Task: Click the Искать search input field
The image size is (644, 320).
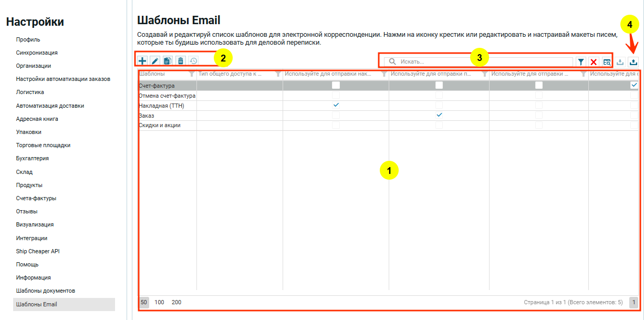Action: [483, 62]
